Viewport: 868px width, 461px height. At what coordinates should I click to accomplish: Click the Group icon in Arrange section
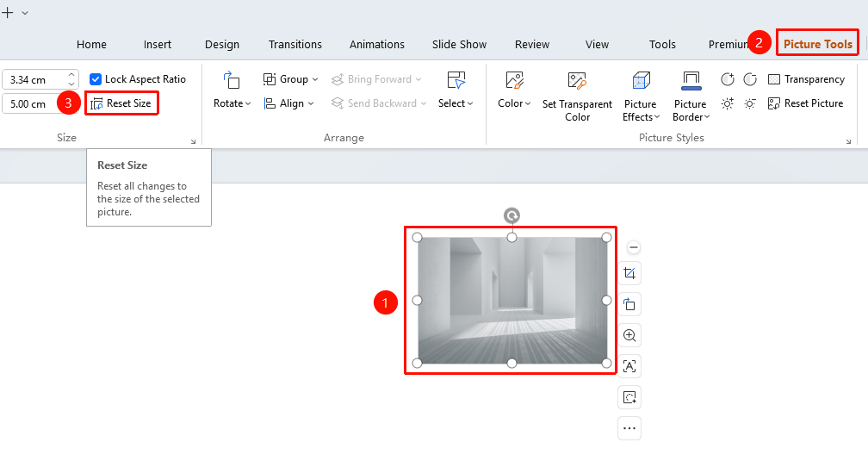(269, 79)
